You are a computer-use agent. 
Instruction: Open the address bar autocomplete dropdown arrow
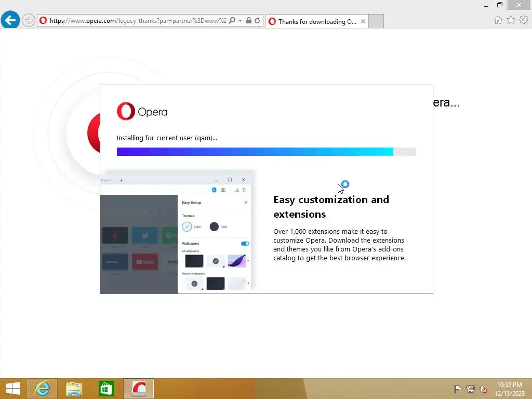tap(240, 20)
